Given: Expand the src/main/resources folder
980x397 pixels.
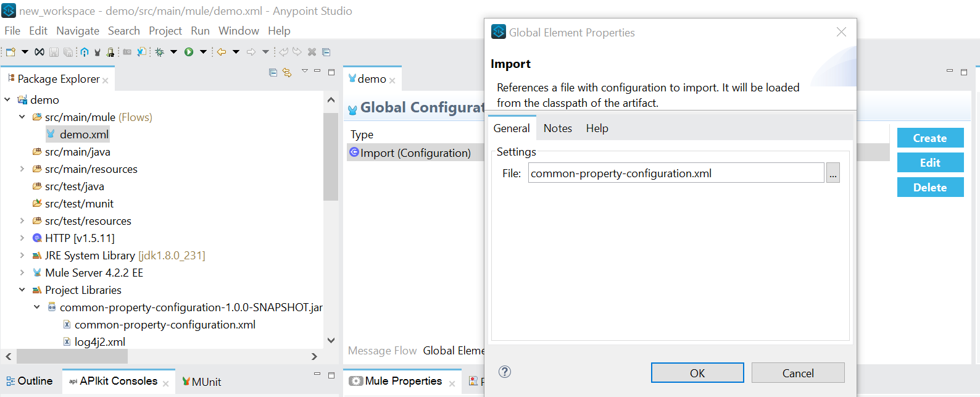Looking at the screenshot, I should coord(22,169).
